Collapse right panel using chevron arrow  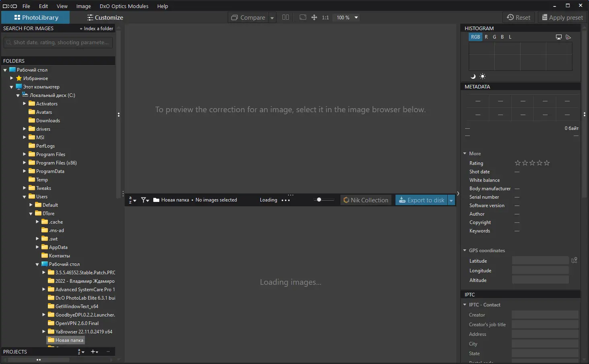click(x=458, y=193)
